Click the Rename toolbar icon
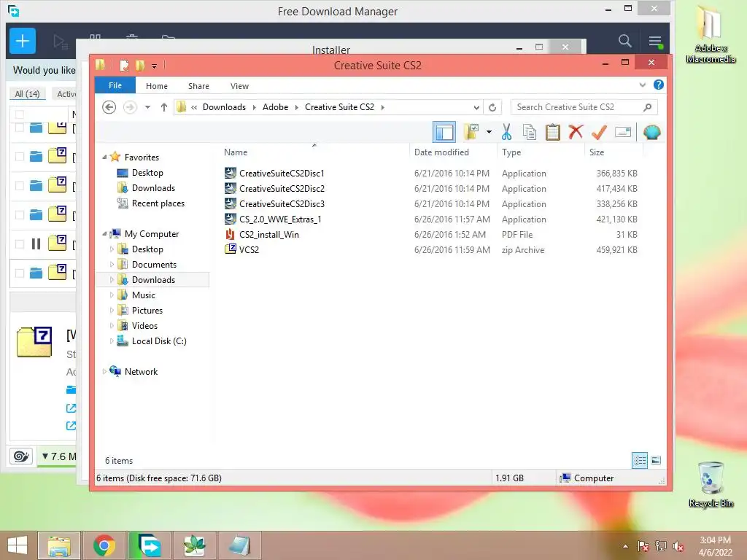This screenshot has height=560, width=747. coord(623,133)
